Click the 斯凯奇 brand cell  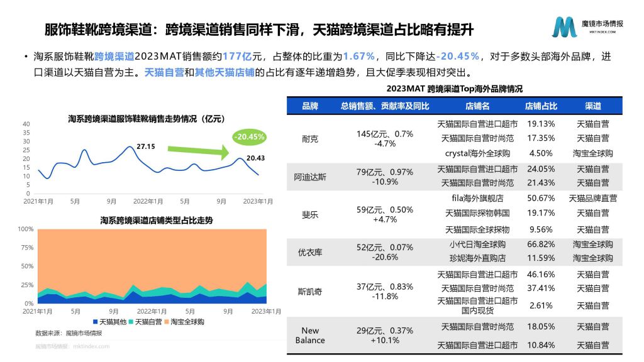click(x=310, y=292)
